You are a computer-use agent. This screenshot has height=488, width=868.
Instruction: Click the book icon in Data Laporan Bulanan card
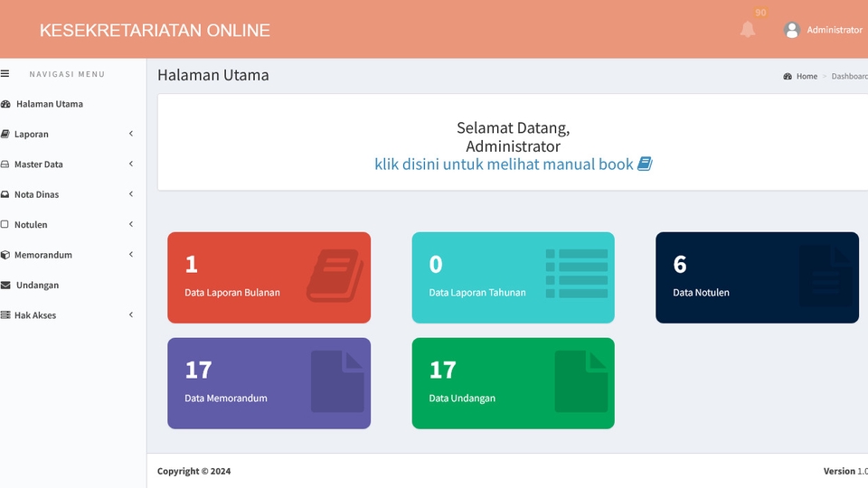point(335,276)
